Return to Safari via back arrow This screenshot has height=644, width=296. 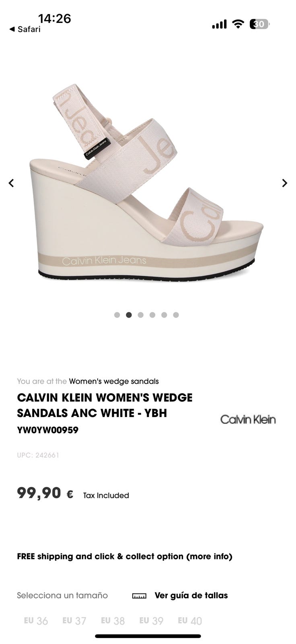[25, 29]
